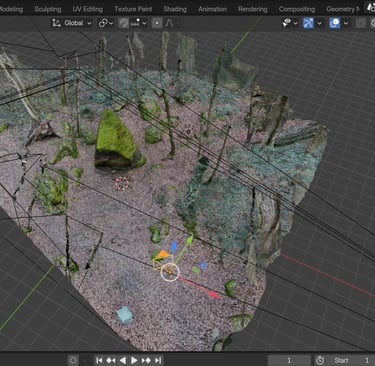Click the green plane-constraint gizmo square

point(196,270)
